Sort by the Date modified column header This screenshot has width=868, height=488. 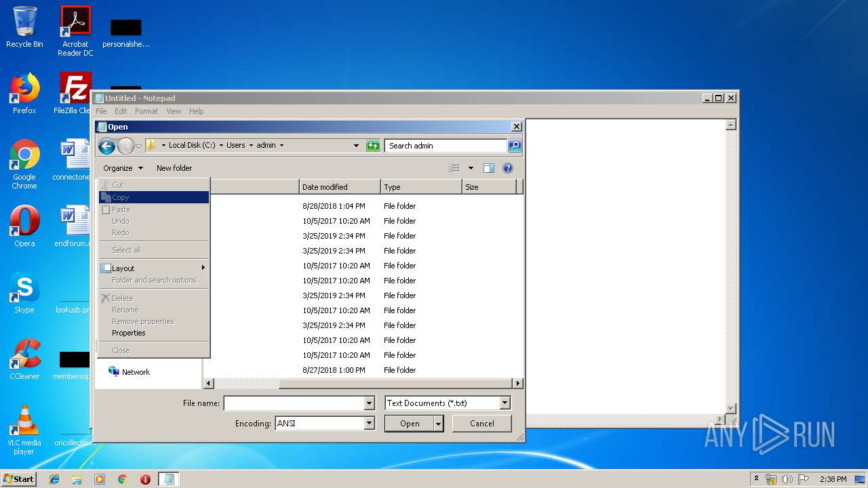[x=340, y=187]
